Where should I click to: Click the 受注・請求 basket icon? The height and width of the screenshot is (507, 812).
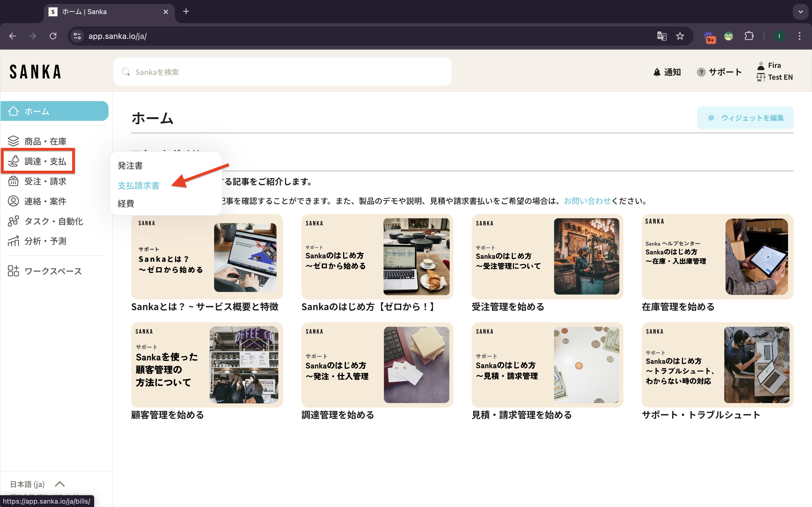[x=14, y=181]
